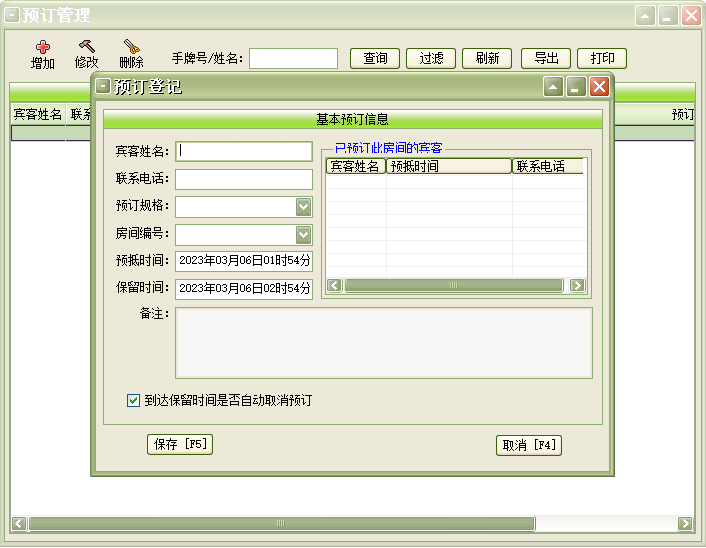Screen dimensions: 706x548
Task: Toggle the 到达保留时间是否自动取消预订 checkbox
Action: [x=133, y=400]
